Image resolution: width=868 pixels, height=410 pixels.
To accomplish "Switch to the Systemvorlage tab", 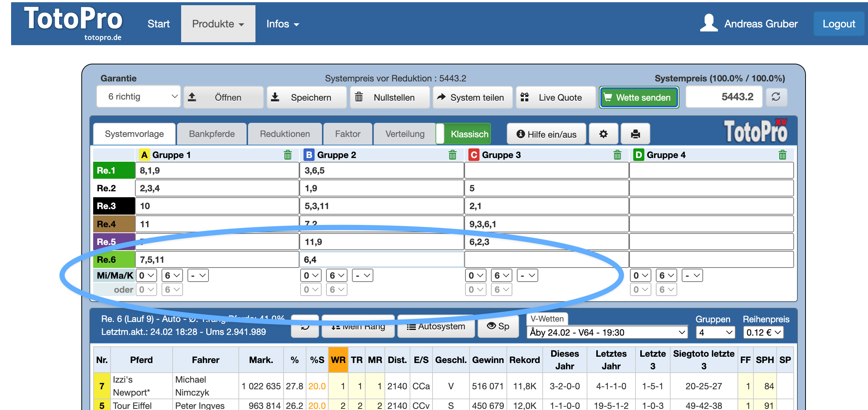I will 135,134.
